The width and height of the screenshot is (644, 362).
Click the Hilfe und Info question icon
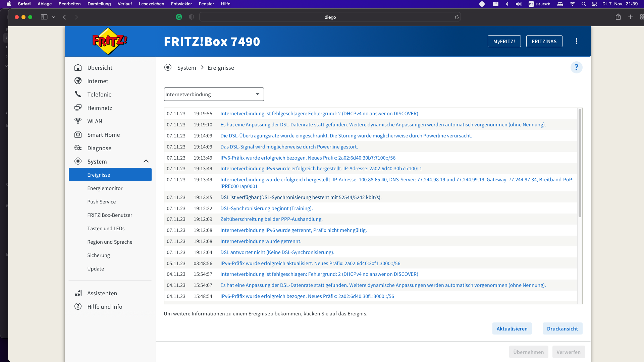point(78,306)
